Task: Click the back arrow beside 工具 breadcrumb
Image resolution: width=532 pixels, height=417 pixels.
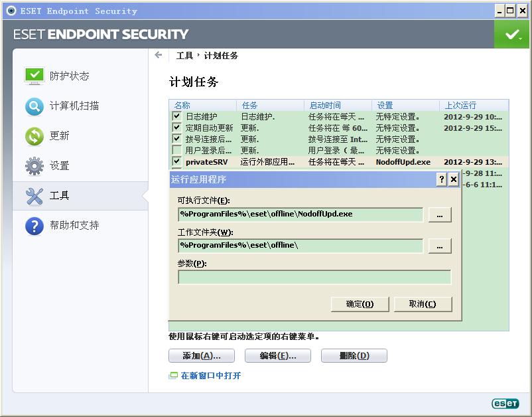Action: 158,55
